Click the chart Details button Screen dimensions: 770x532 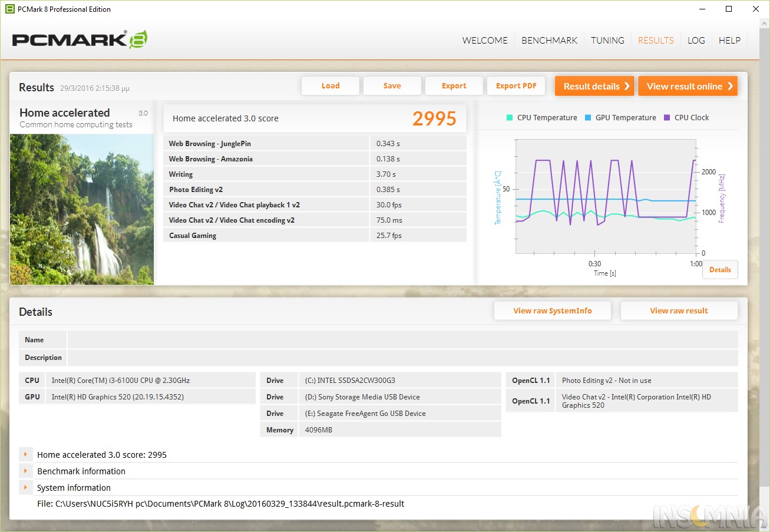coord(720,270)
